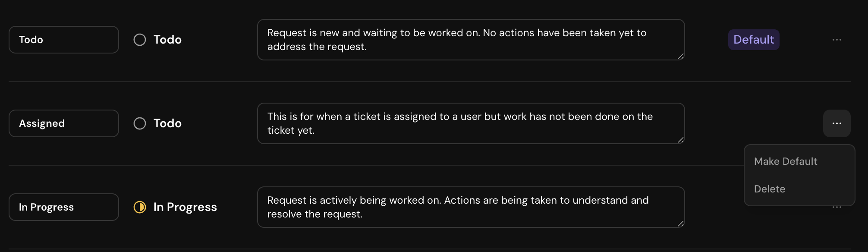Click the ellipsis icon on the Assigned row
868x252 pixels.
(836, 123)
